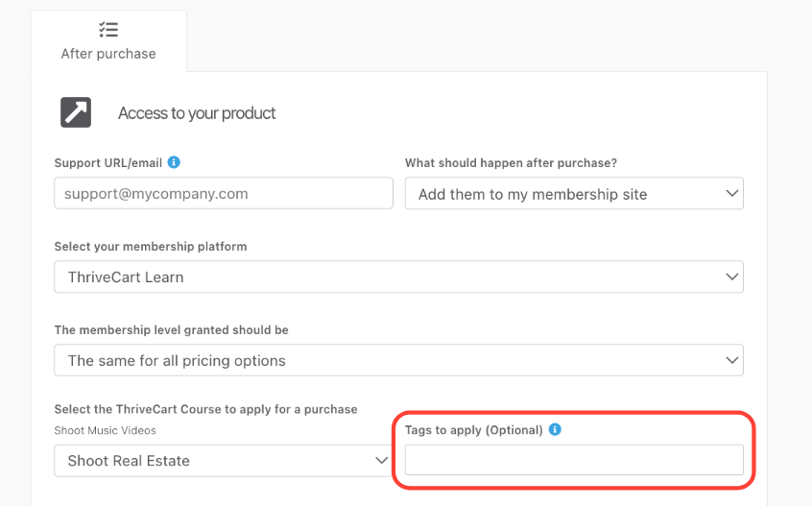Screen dimensions: 812x506
Task: Click the 'Support URL/email' label
Action: (x=108, y=163)
